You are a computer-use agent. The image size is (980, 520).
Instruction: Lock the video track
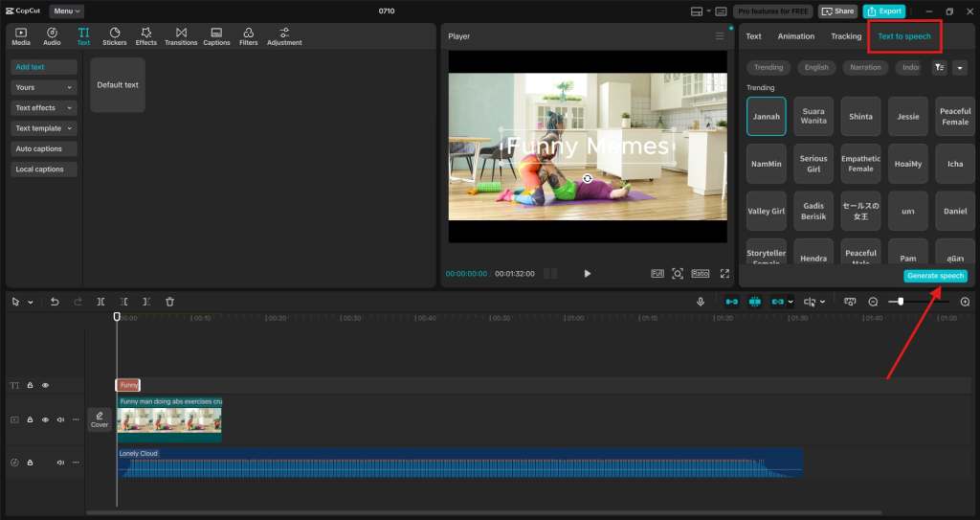tap(30, 419)
